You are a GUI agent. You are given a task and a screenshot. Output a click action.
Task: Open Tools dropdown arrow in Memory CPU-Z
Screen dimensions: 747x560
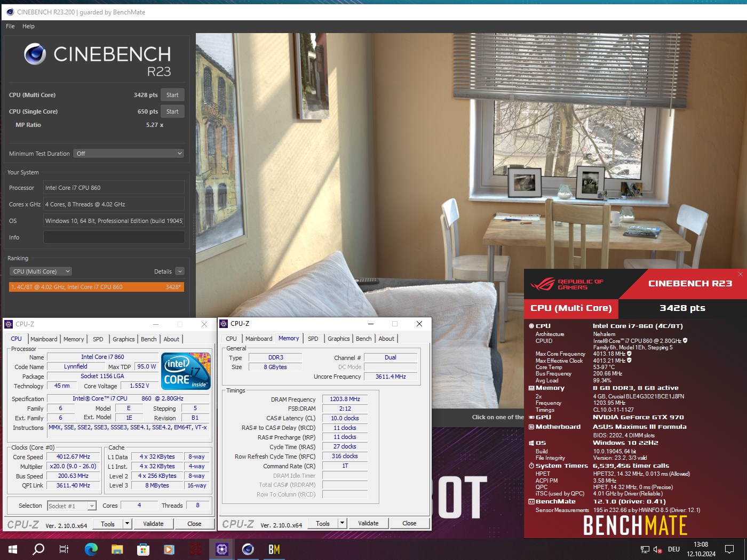(x=342, y=523)
